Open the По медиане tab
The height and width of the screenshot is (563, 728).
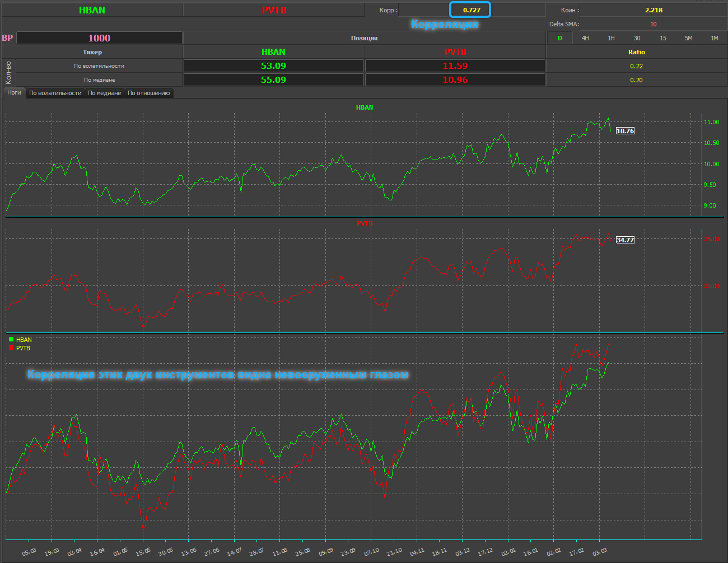(x=105, y=93)
